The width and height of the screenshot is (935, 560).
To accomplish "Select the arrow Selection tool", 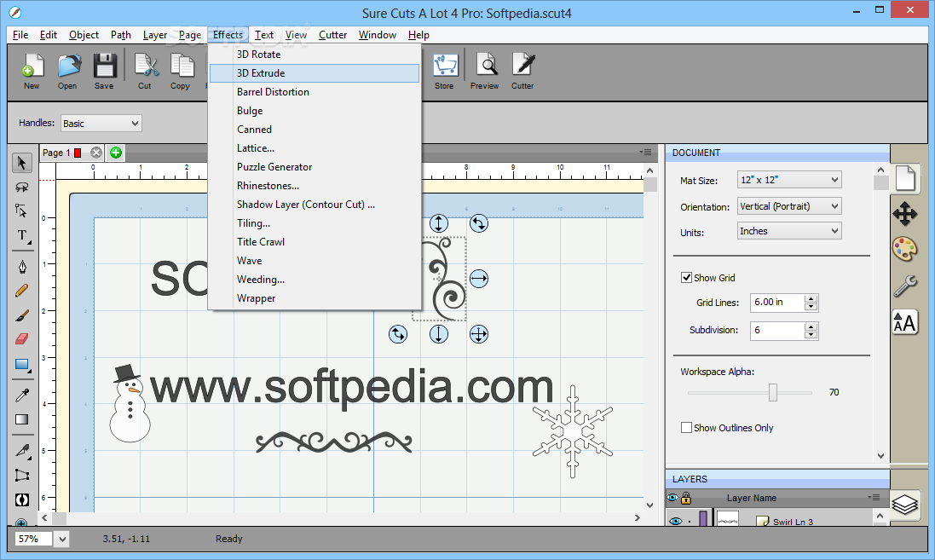I will point(22,163).
